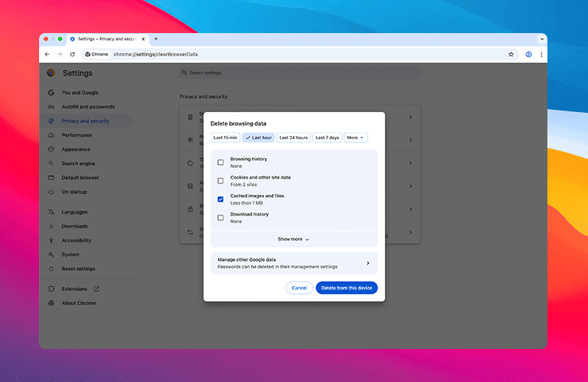Open the profile avatar icon in toolbar

529,54
